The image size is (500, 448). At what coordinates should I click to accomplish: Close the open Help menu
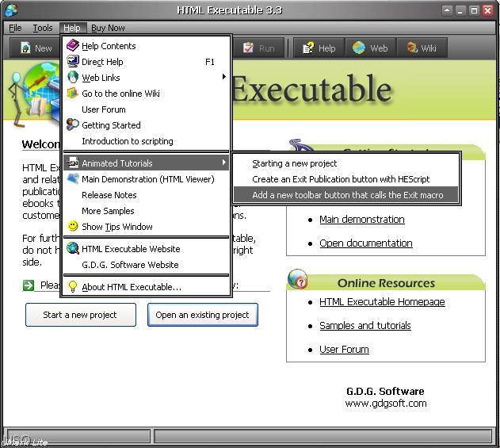[72, 28]
